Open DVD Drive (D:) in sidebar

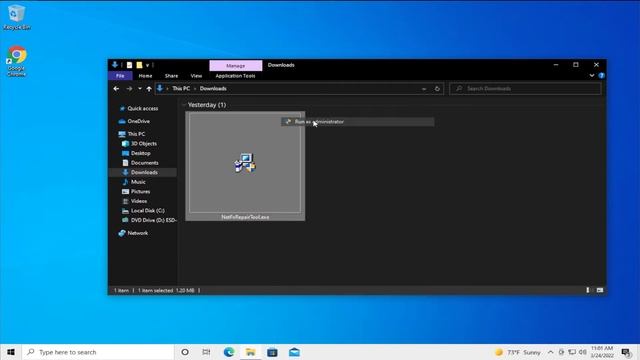click(153, 220)
